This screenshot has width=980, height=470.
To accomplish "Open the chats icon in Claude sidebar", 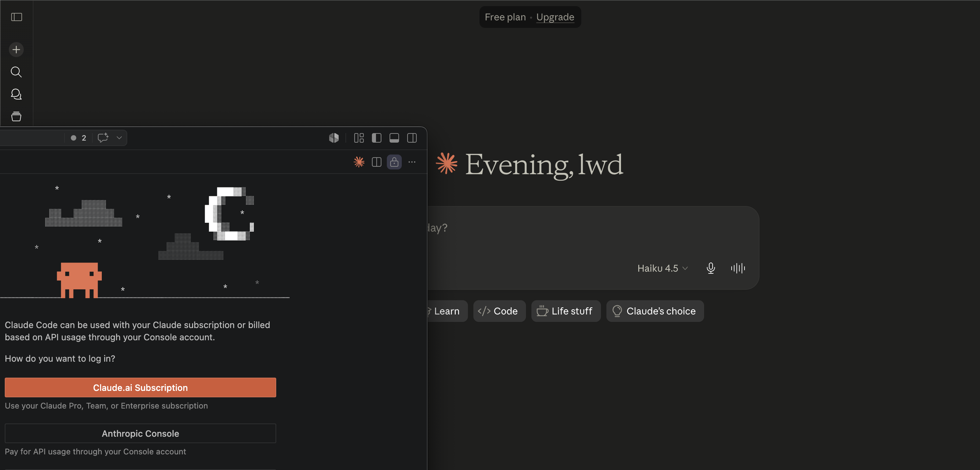I will pos(16,94).
